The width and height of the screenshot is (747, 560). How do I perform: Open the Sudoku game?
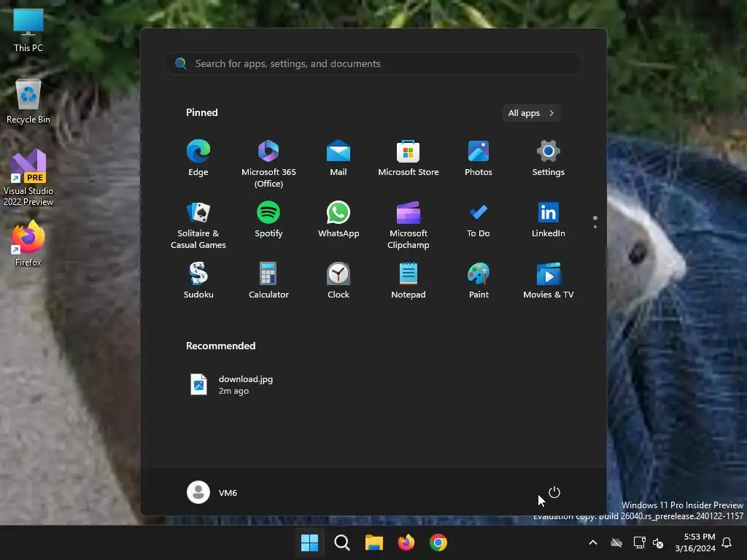[198, 281]
